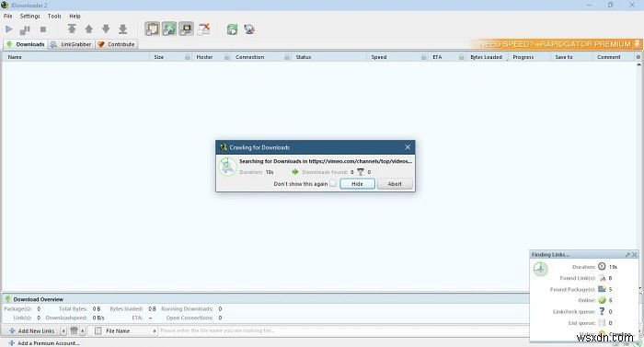644x347 pixels.
Task: Click the clock Duration icon in Finding Links
Action: coord(602,266)
